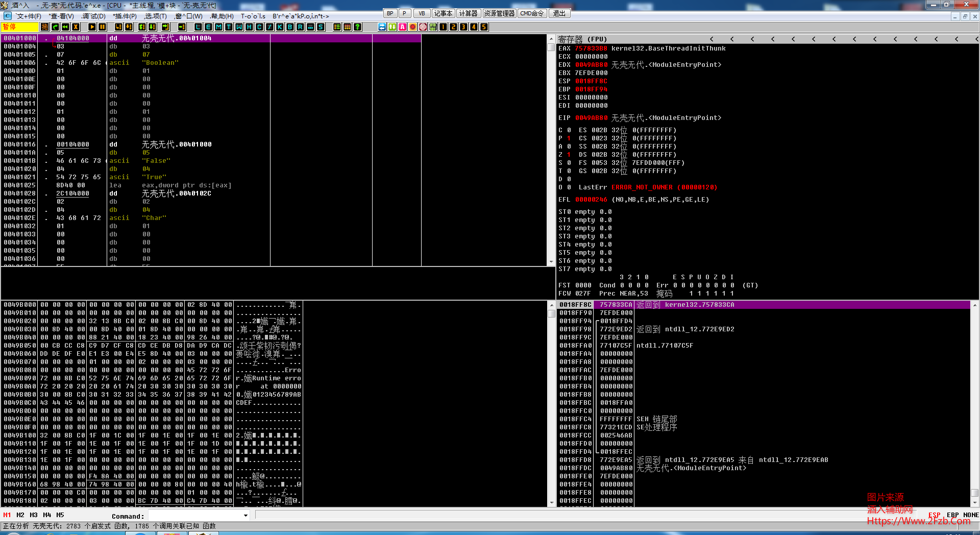Open the 插件(P) plugins menu

coord(125,16)
